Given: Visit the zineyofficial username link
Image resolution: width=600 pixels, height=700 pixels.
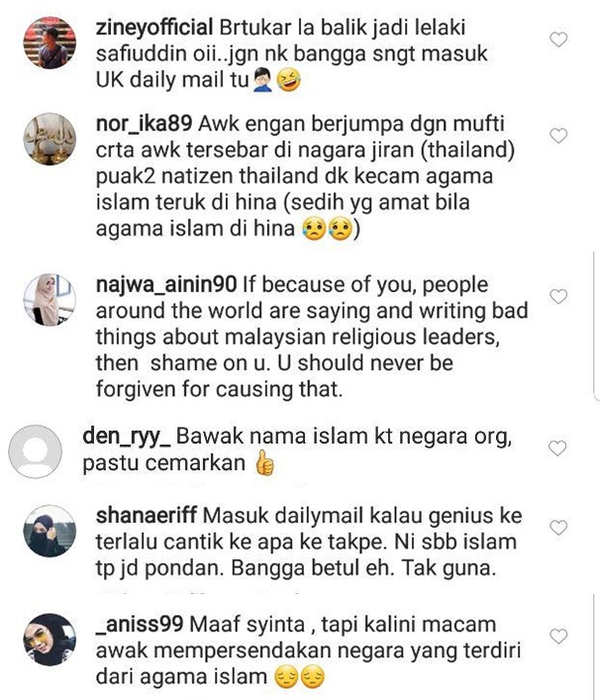Looking at the screenshot, I should 154,28.
